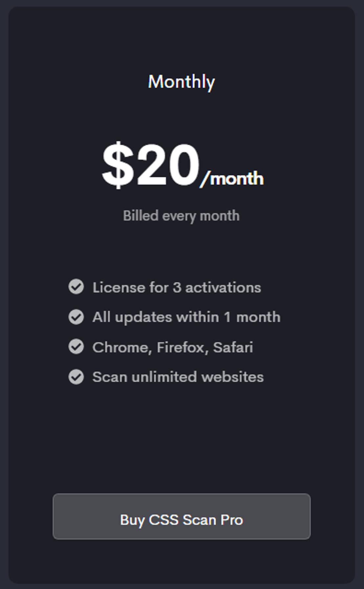Click the word activations in the feature list
The image size is (364, 589).
(223, 288)
